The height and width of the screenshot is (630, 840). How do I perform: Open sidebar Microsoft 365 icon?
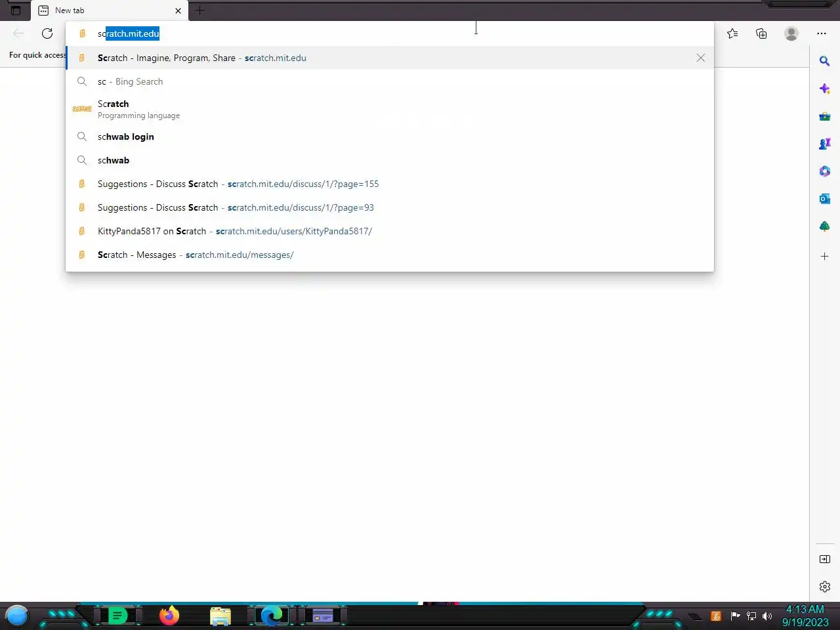click(x=825, y=171)
